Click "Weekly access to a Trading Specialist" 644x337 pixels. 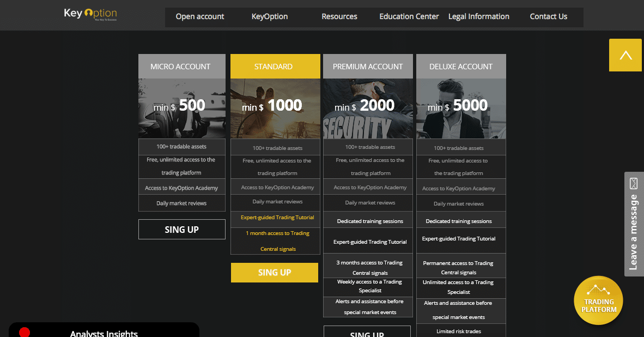(x=368, y=286)
